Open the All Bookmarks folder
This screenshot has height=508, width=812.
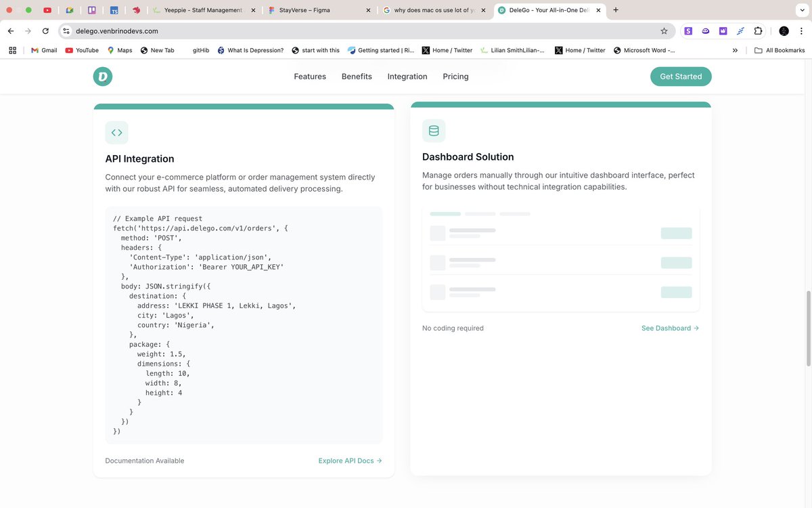(780, 50)
